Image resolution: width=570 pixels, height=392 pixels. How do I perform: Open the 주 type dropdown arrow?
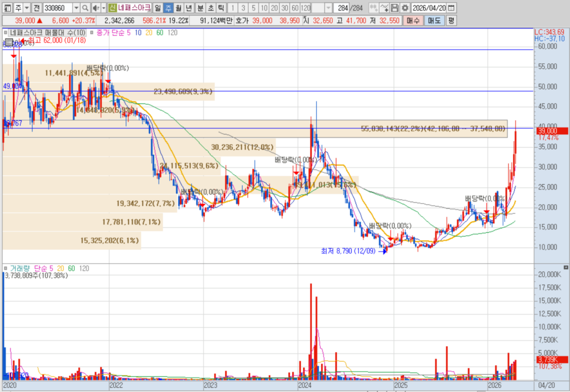coord(27,8)
